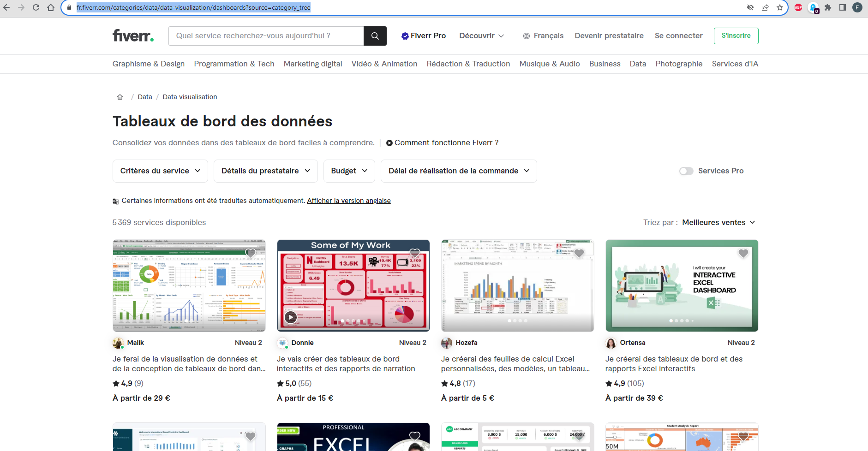
Task: Click the play icon before Comment fonctionne Fiverr
Action: point(389,143)
